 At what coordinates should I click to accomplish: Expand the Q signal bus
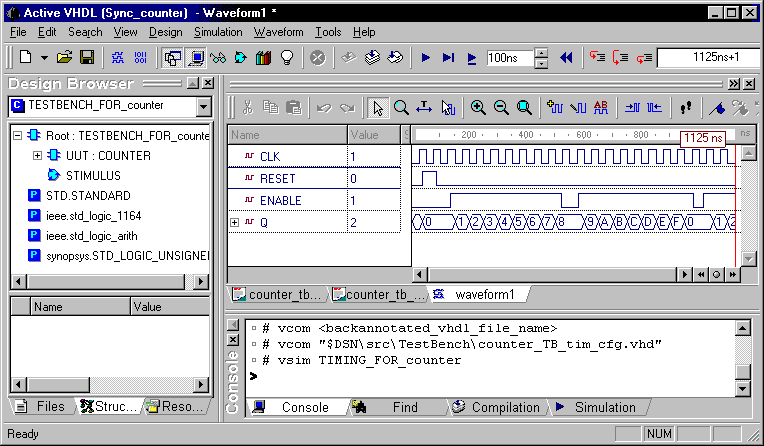click(x=236, y=222)
